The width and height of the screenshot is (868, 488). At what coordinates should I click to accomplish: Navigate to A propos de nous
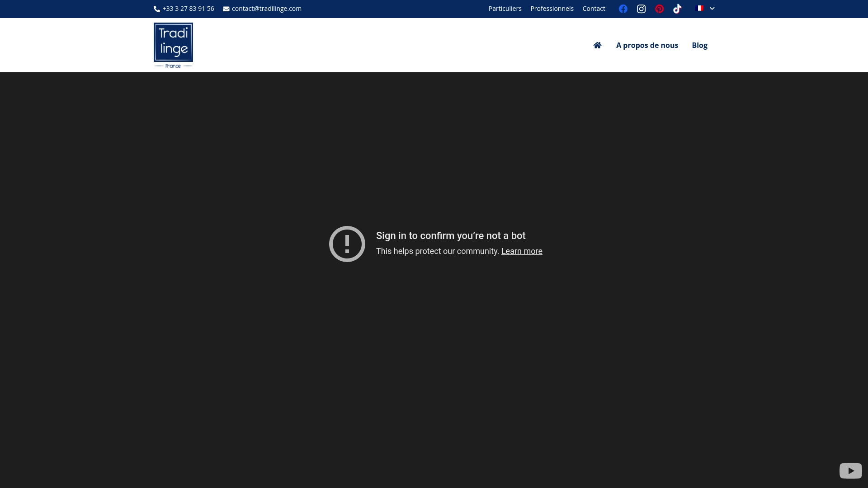point(647,45)
